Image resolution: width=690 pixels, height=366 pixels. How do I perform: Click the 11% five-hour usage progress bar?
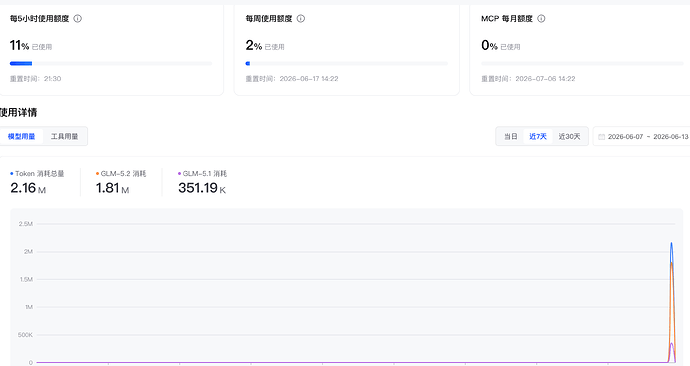click(111, 63)
